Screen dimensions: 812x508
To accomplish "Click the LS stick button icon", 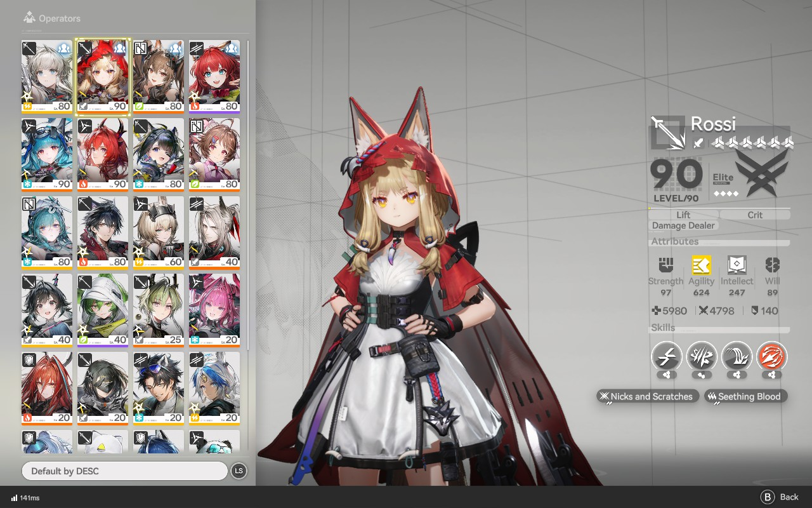I will (x=239, y=471).
